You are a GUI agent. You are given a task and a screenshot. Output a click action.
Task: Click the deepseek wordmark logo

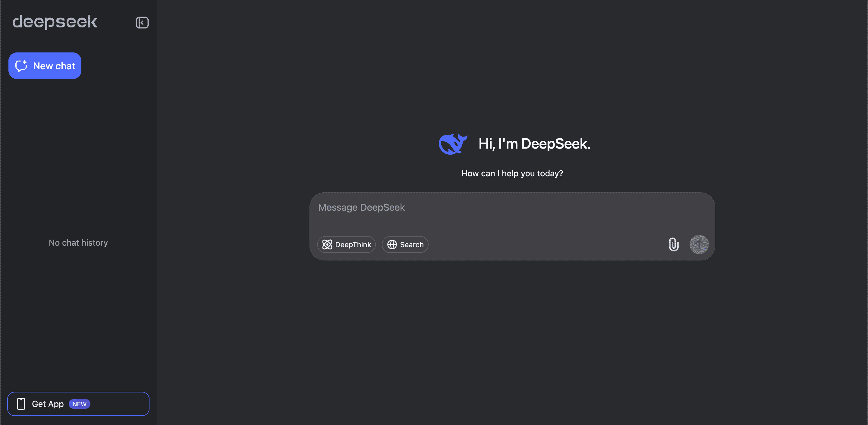tap(55, 22)
